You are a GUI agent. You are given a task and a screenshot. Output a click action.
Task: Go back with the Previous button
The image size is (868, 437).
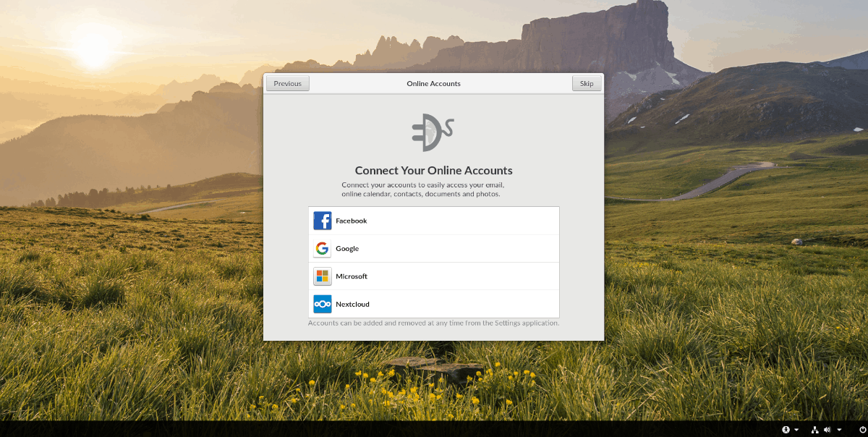tap(288, 83)
